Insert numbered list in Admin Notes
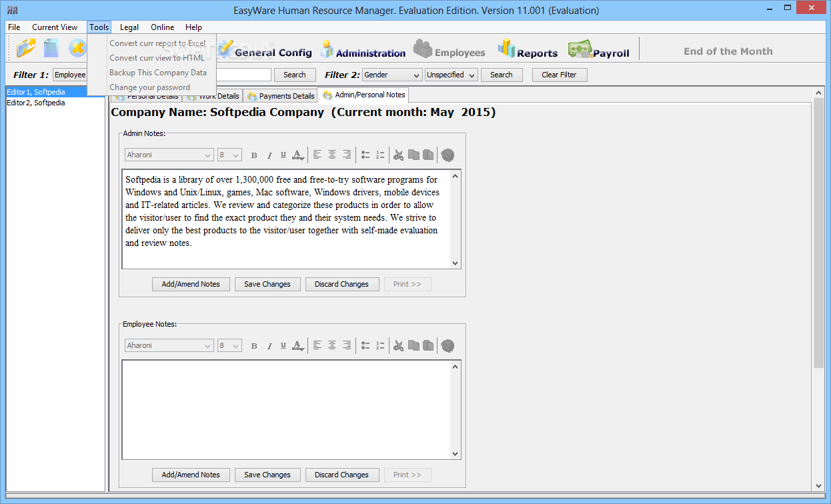 pyautogui.click(x=380, y=155)
